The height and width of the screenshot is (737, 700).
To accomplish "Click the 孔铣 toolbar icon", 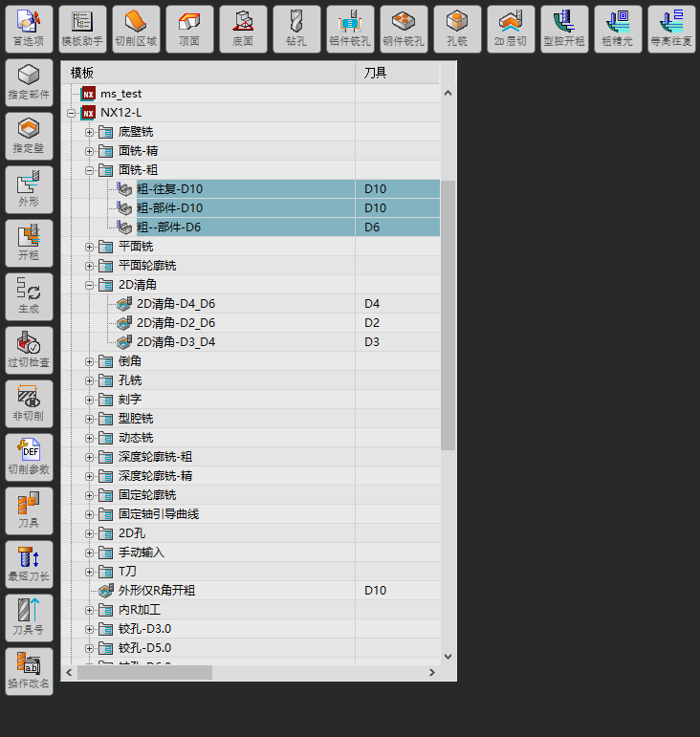I will pos(457,29).
